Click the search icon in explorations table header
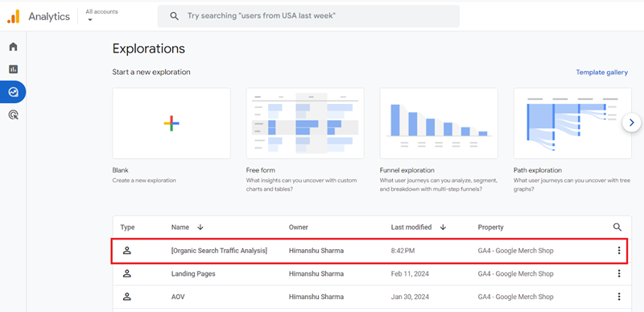The image size is (644, 312). (x=617, y=227)
